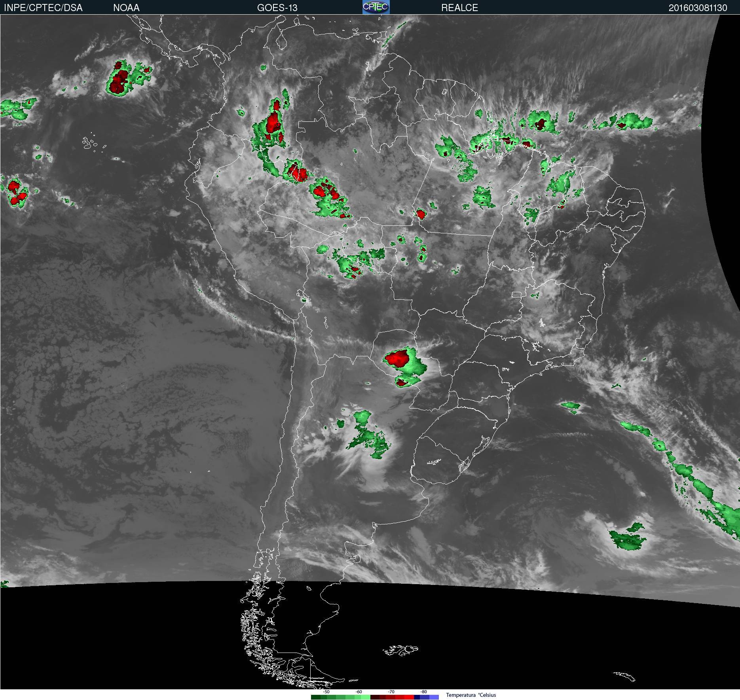The width and height of the screenshot is (740, 700).
Task: Select the REALCE label in the header
Action: 459,8
